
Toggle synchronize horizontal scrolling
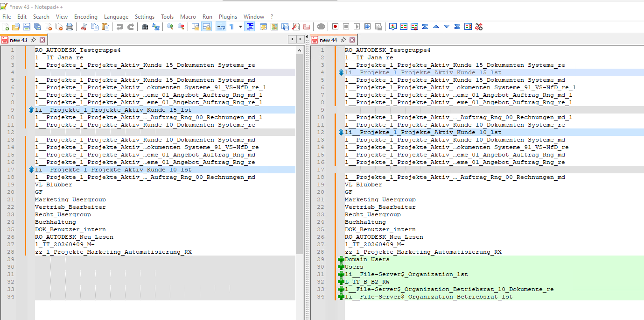click(x=206, y=27)
